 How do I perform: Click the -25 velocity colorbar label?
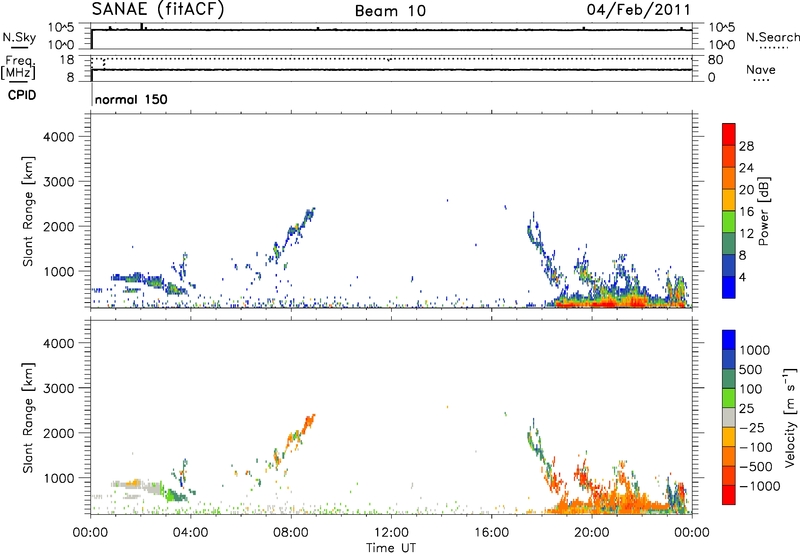[x=752, y=428]
